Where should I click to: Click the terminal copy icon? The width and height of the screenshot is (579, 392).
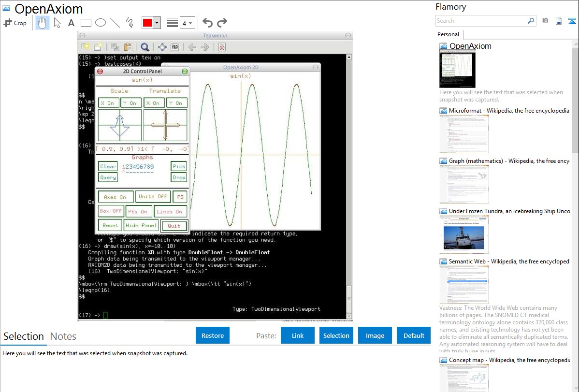click(115, 47)
